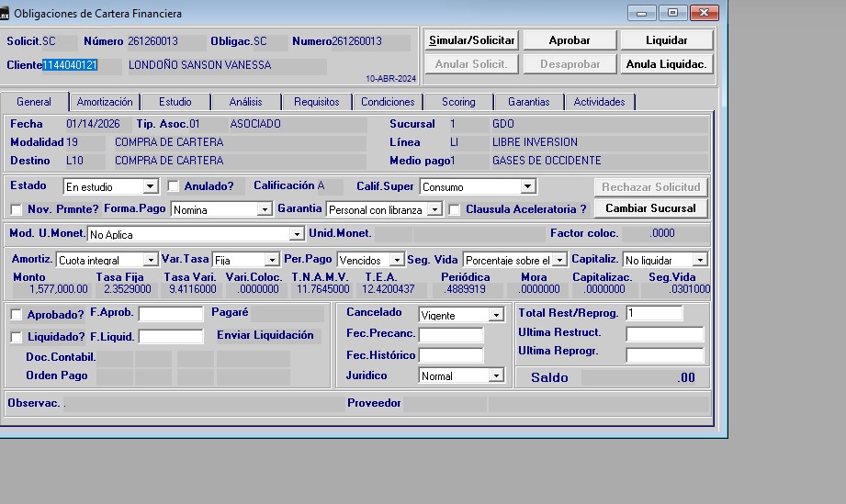Expand the Cancelado Vigente dropdown
The width and height of the screenshot is (846, 504).
coord(496,315)
